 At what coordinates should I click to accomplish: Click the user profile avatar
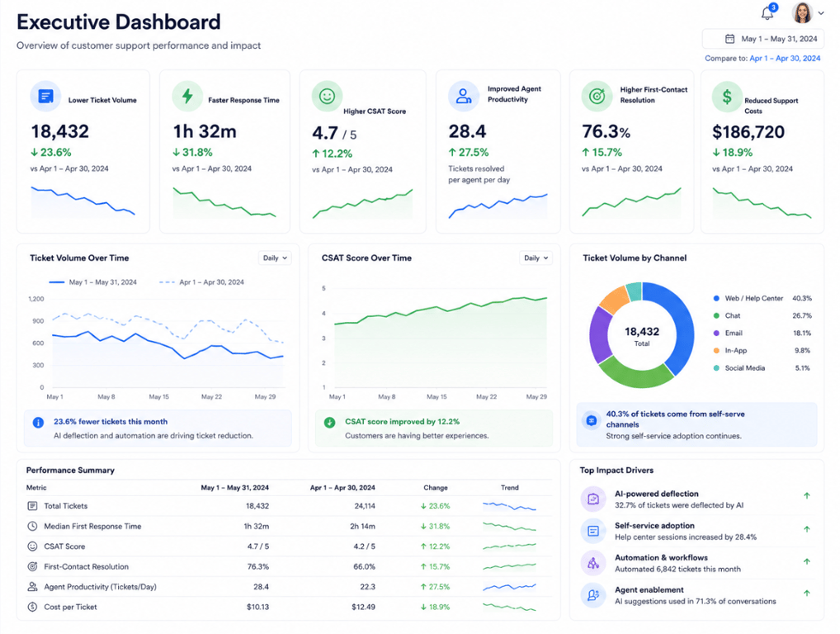pyautogui.click(x=802, y=12)
